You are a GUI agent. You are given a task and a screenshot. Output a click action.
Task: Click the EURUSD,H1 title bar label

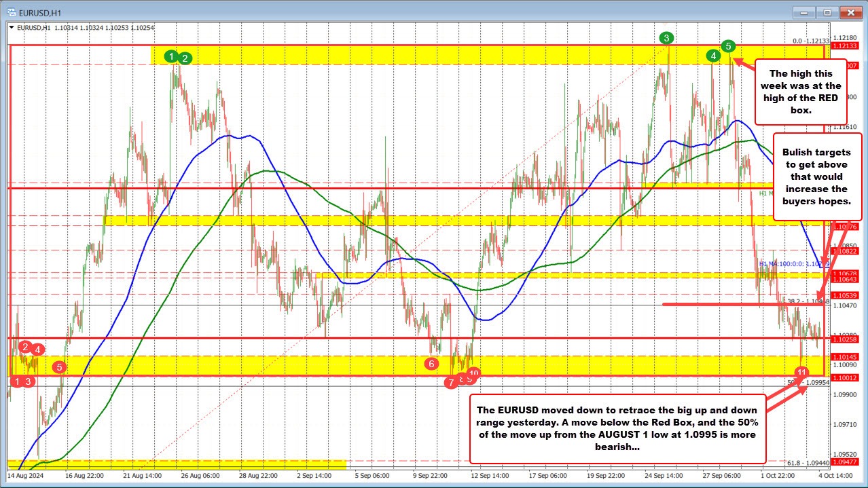coord(41,12)
